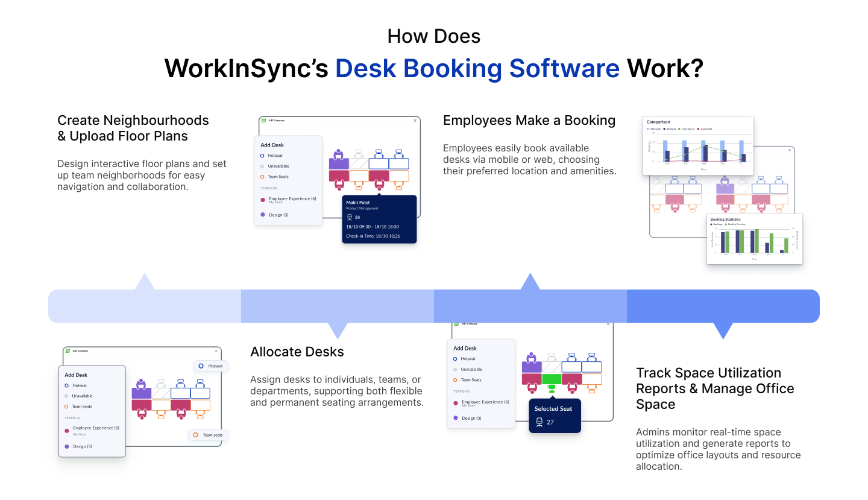Click the chair icon beside seat number 27

pos(539,422)
